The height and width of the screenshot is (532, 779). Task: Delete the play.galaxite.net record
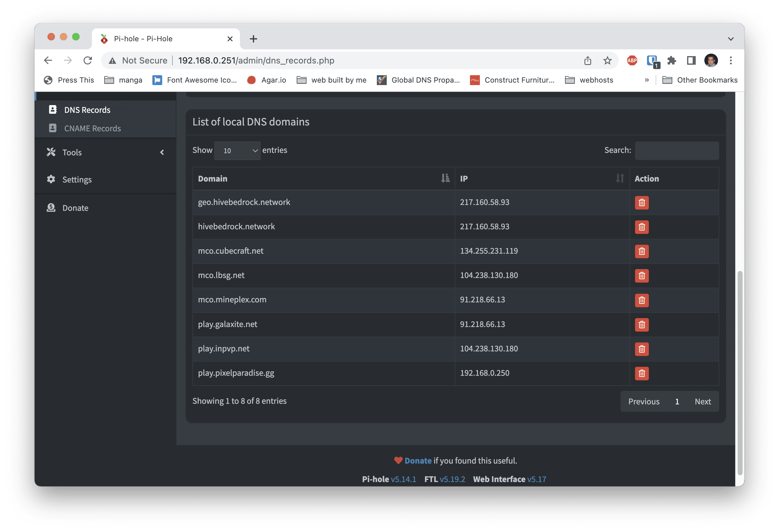(x=641, y=325)
